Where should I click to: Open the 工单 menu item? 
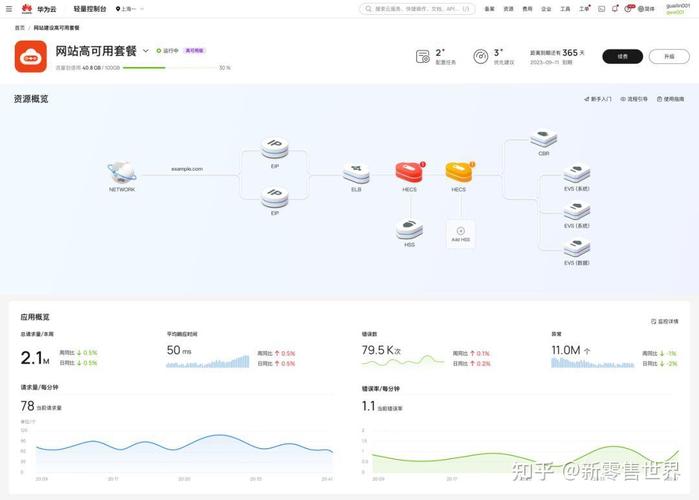click(584, 8)
